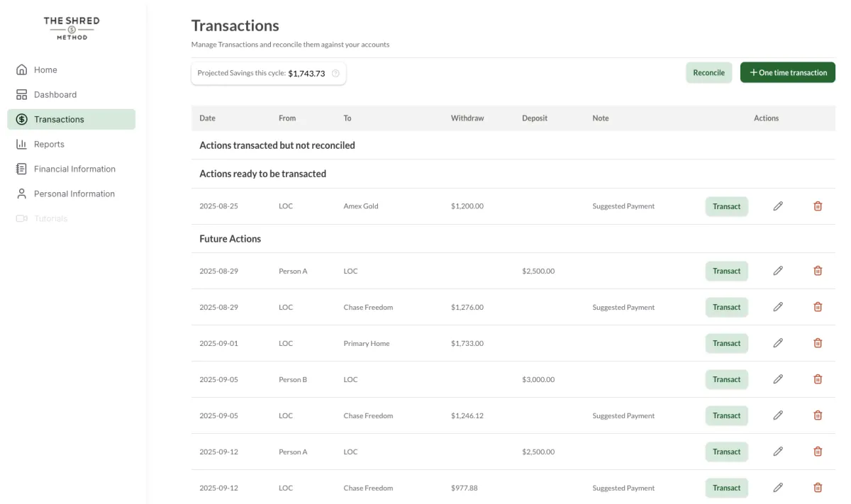
Task: Delete the Person B $3,000.00 deposit
Action: coord(818,379)
